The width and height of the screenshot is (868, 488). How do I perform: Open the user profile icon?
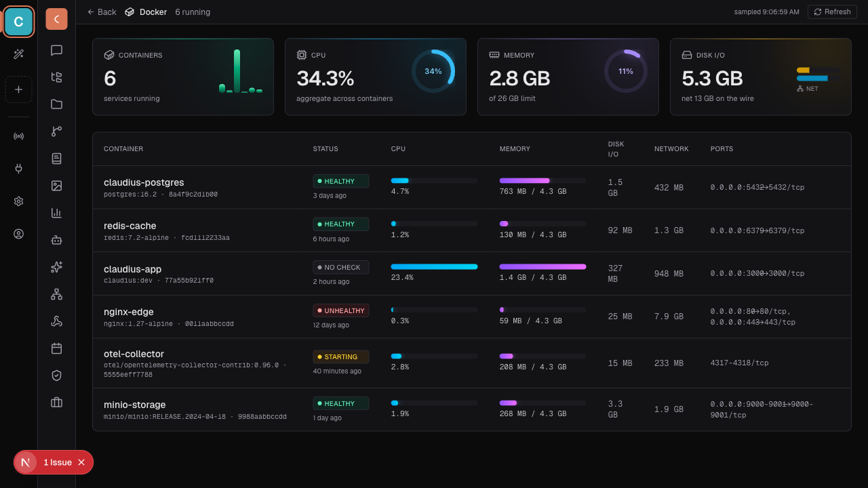point(18,234)
